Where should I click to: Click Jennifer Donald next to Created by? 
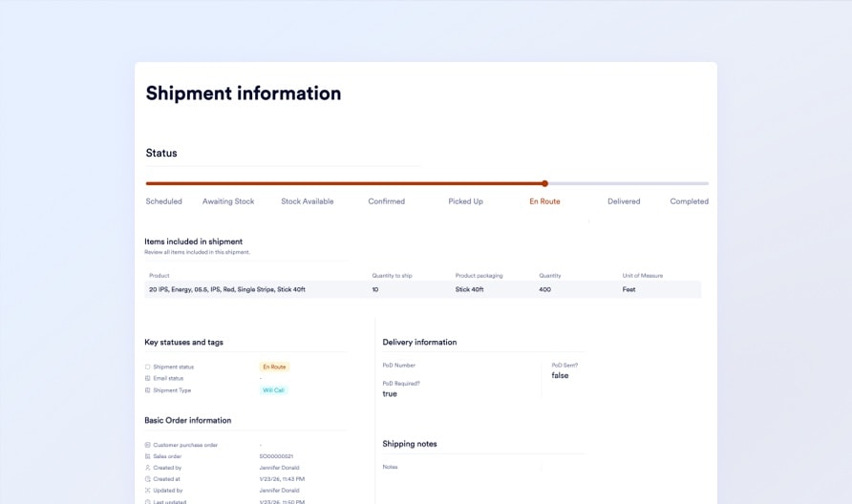pyautogui.click(x=279, y=468)
